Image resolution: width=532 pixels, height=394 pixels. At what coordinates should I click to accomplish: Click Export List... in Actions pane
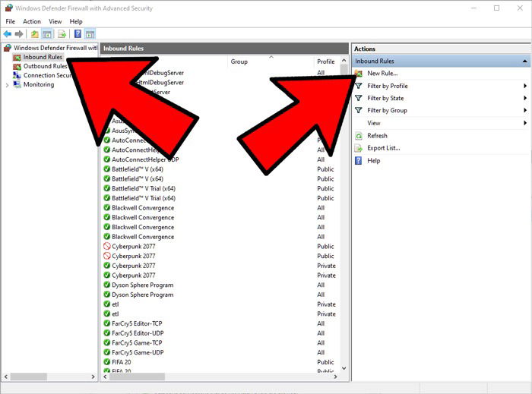click(383, 148)
